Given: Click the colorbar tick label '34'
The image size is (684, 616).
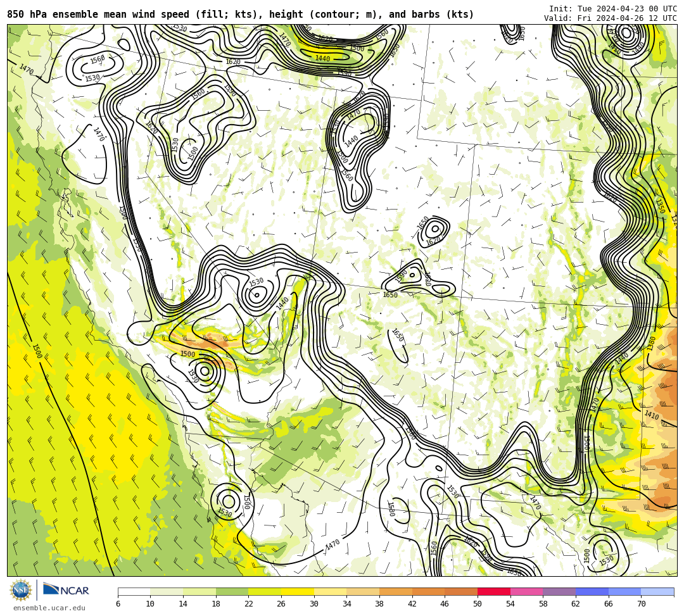Looking at the screenshot, I should point(346,604).
